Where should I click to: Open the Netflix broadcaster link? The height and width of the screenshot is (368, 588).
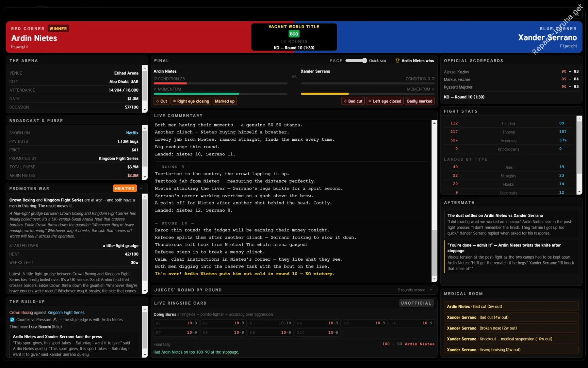132,133
